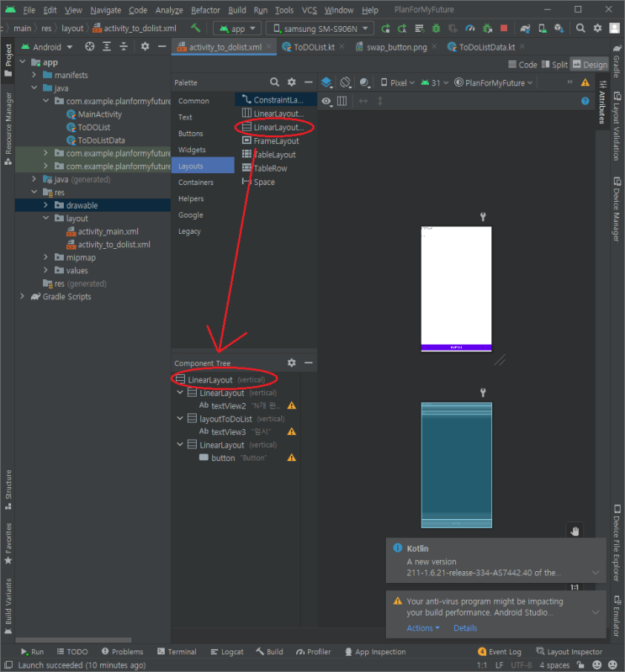Switch editor to Split view
Image resolution: width=625 pixels, height=672 pixels.
pyautogui.click(x=554, y=65)
